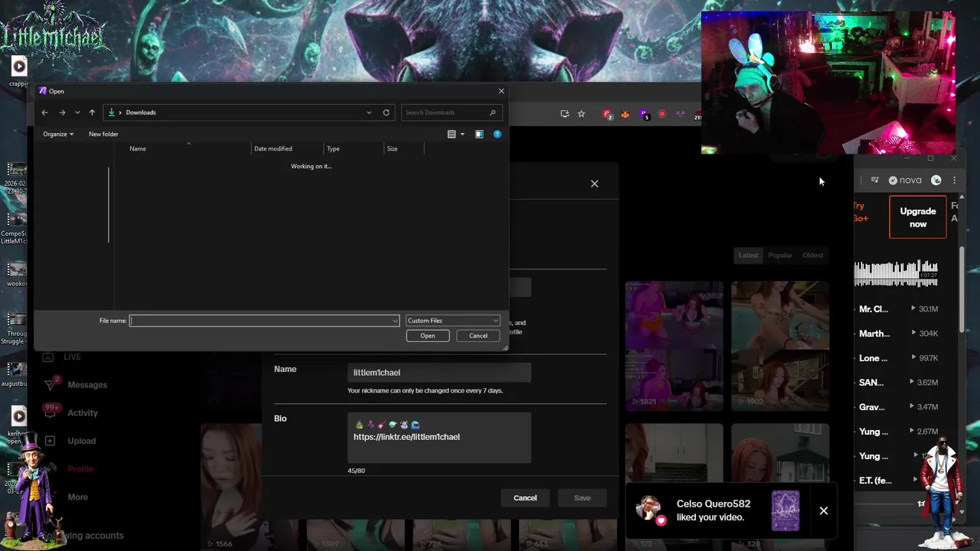The width and height of the screenshot is (980, 551).
Task: Open Messages in the sidebar
Action: point(86,385)
